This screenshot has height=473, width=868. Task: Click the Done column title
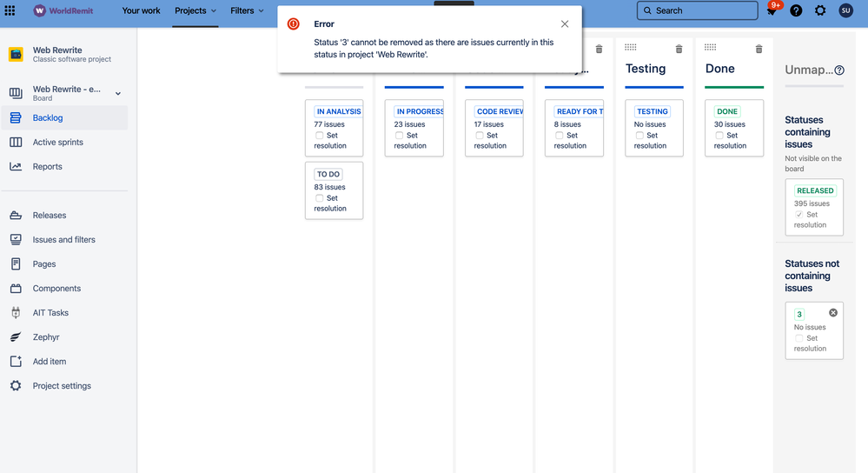point(719,69)
